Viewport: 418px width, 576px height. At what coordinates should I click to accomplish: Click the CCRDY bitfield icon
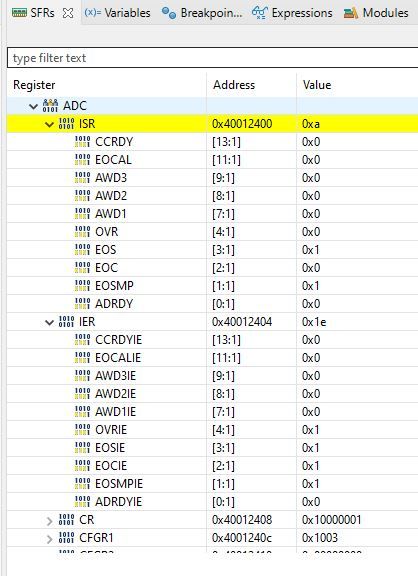82,141
